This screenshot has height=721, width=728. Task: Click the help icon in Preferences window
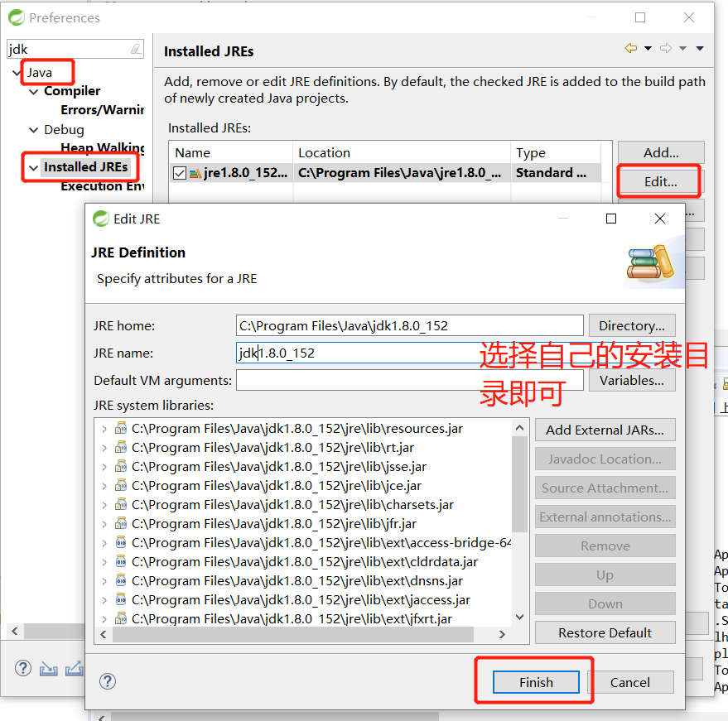click(23, 668)
